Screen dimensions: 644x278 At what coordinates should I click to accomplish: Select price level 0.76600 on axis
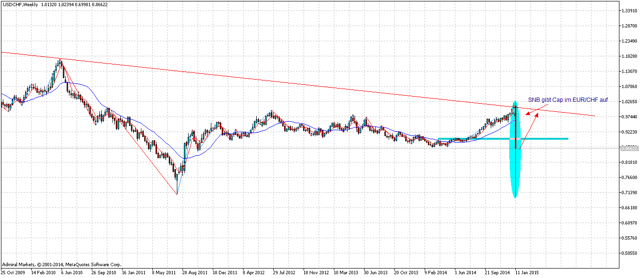click(x=628, y=177)
